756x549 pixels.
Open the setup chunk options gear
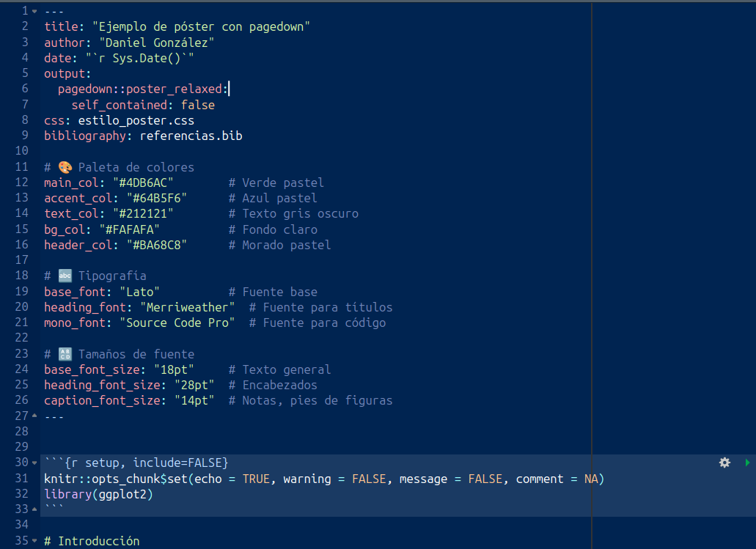(724, 463)
